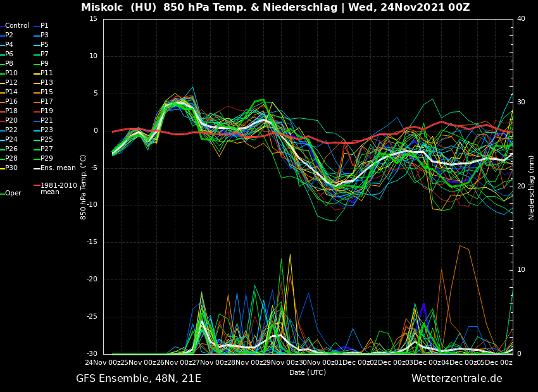
Task: Click the P20 legend label
Action: (11, 121)
